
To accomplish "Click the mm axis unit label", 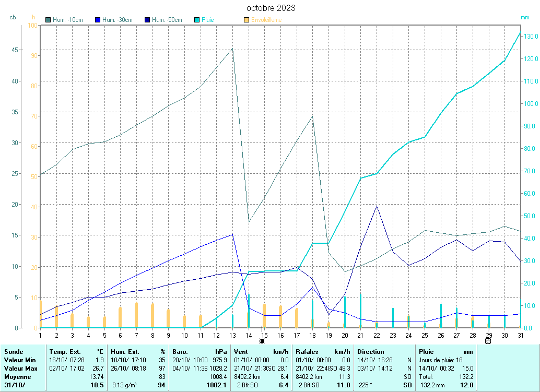I will click(x=525, y=17).
